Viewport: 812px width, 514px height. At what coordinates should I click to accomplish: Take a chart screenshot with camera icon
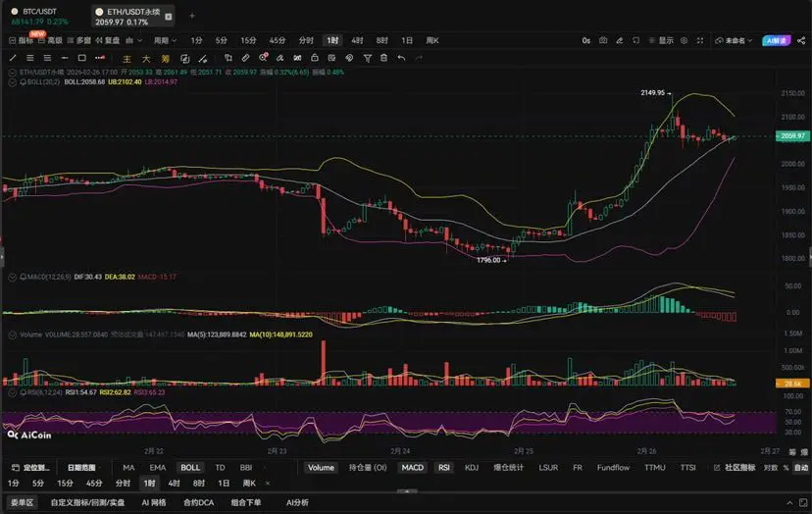click(603, 40)
